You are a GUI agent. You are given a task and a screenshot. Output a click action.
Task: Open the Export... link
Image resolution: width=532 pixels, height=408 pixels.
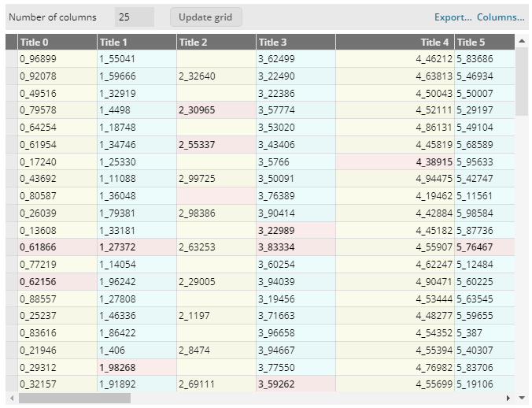coord(453,17)
